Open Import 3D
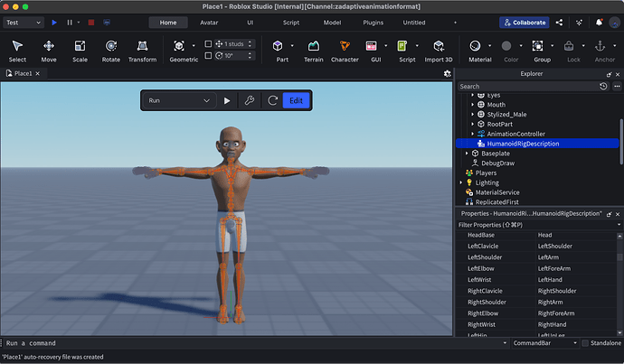The height and width of the screenshot is (364, 624). 439,51
